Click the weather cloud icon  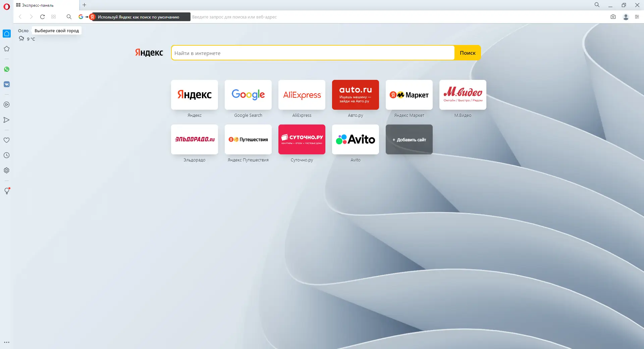pos(21,39)
